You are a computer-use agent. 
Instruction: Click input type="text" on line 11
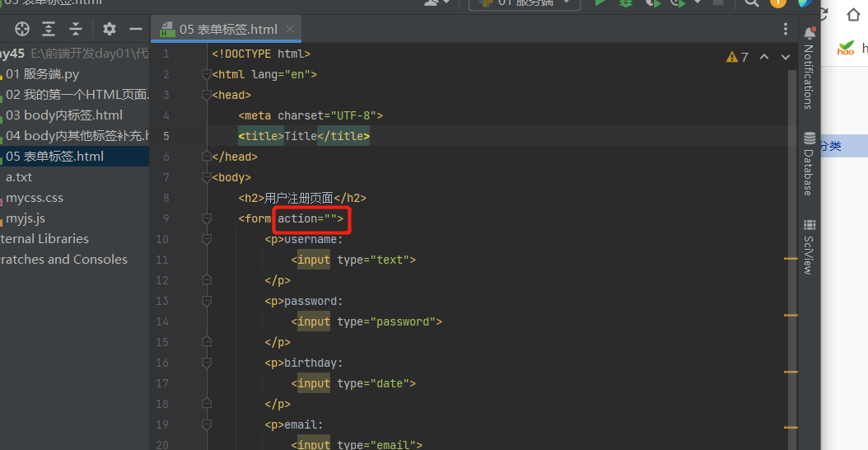[353, 260]
